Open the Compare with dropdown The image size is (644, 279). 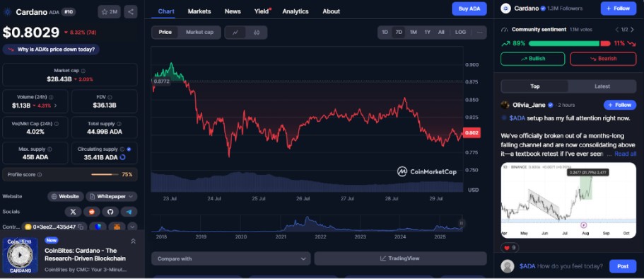[231, 258]
